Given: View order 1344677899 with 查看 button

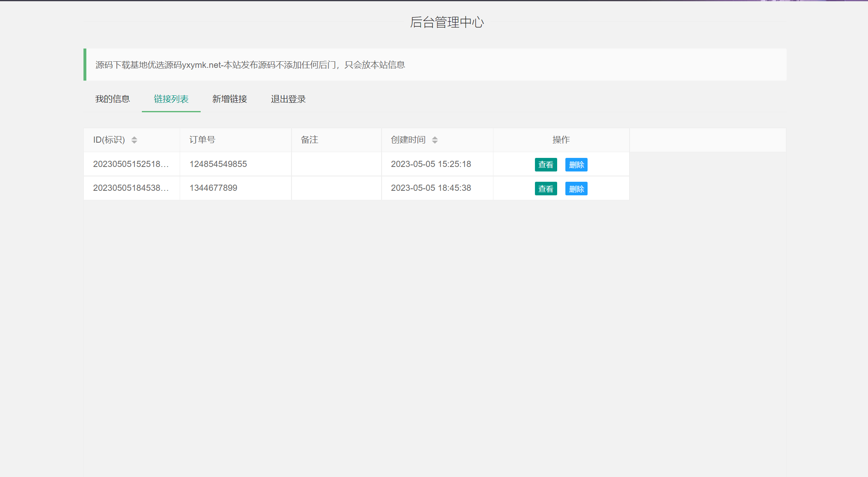Looking at the screenshot, I should pyautogui.click(x=546, y=189).
